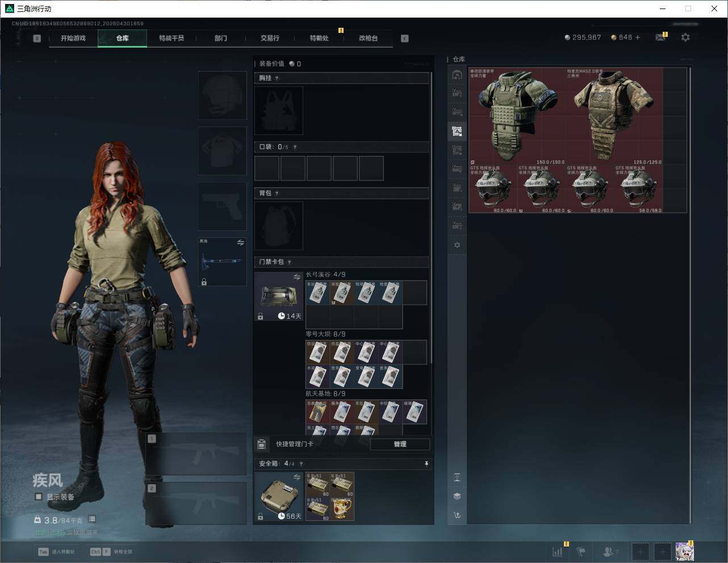This screenshot has height=563, width=728.
Task: Click the swap icon on the keycard case
Action: coord(297,277)
